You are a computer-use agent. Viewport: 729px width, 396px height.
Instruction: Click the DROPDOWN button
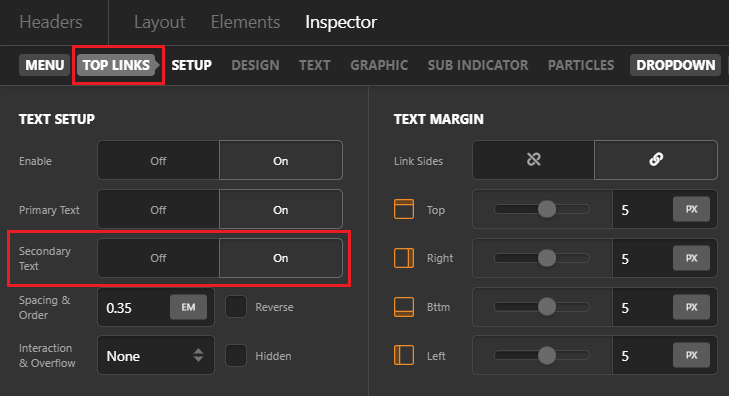click(x=676, y=65)
